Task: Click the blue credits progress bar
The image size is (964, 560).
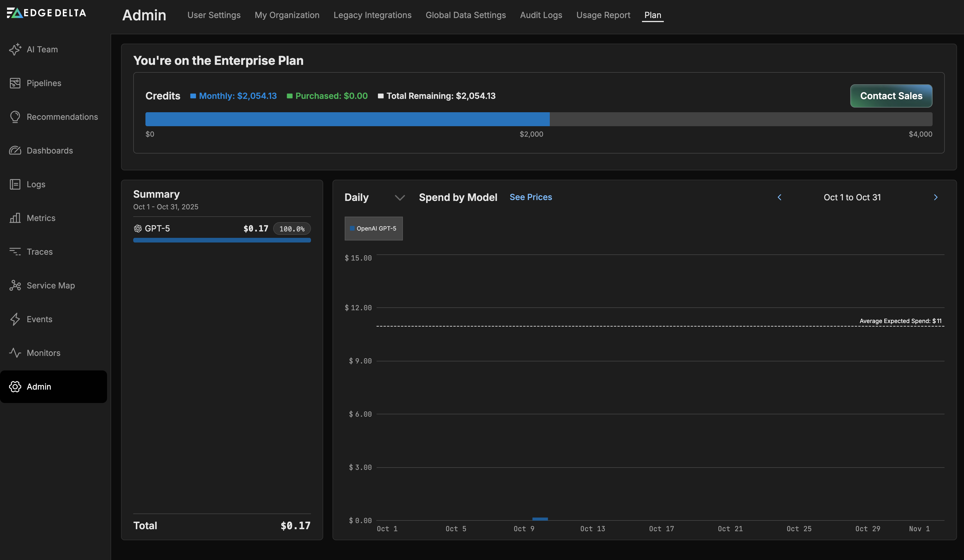Action: [x=347, y=119]
